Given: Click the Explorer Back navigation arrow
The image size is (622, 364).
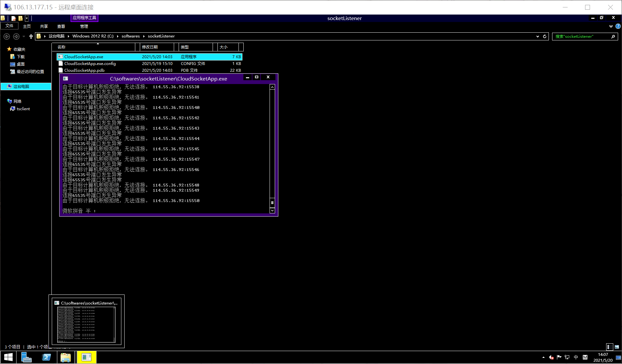Looking at the screenshot, I should point(6,37).
